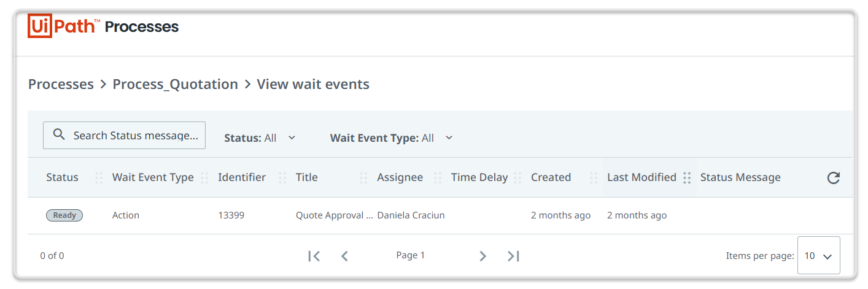Sort by the Created column header

pos(551,177)
